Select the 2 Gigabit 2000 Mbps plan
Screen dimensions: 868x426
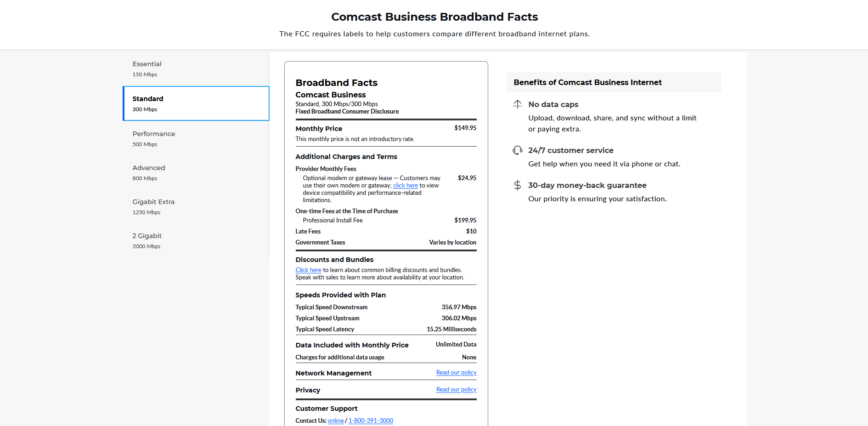pyautogui.click(x=196, y=240)
